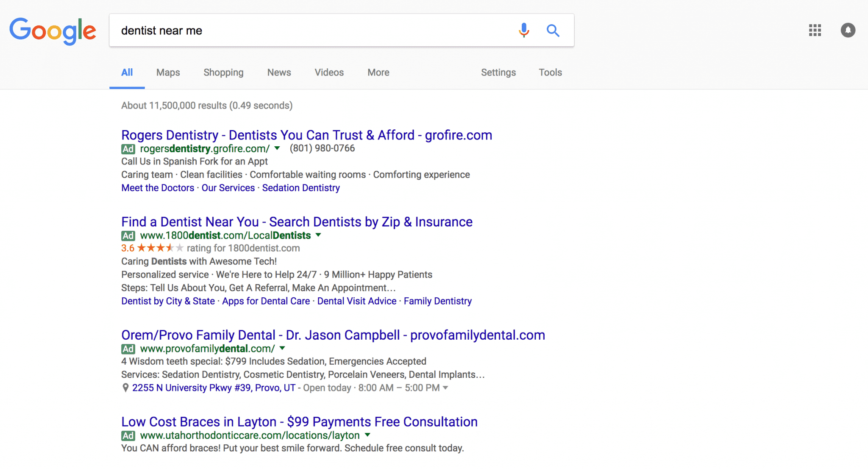Open the Settings menu

coord(498,73)
